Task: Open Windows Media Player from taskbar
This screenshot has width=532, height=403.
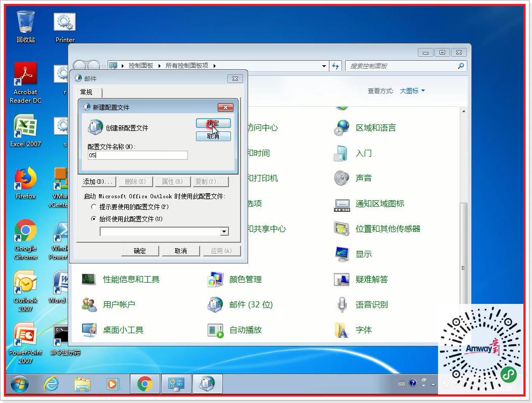Action: [112, 384]
